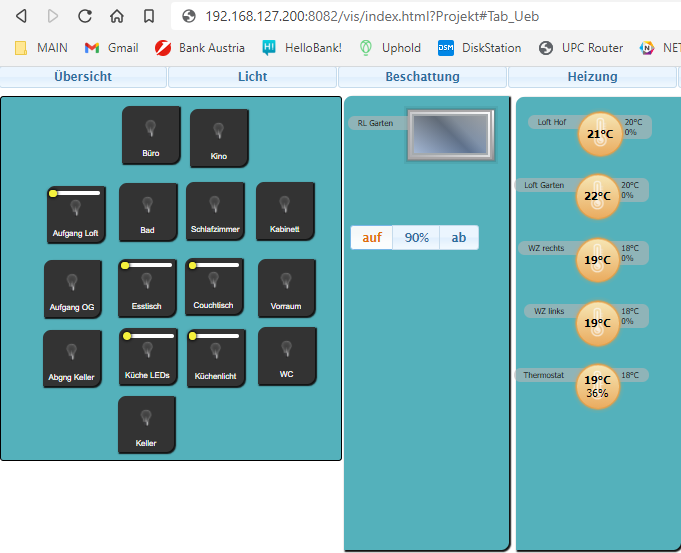Click Loft Hof 20°C setpoint value

tap(633, 123)
